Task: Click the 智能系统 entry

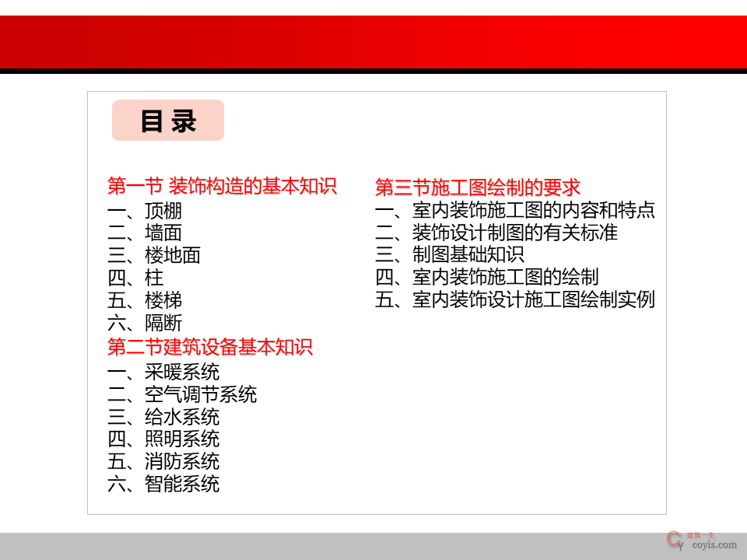Action: [x=182, y=484]
